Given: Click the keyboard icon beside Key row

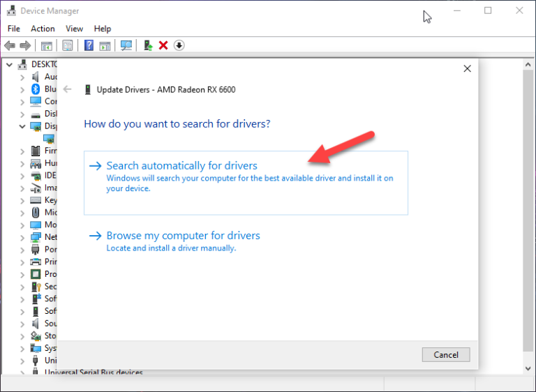Looking at the screenshot, I should tap(36, 200).
